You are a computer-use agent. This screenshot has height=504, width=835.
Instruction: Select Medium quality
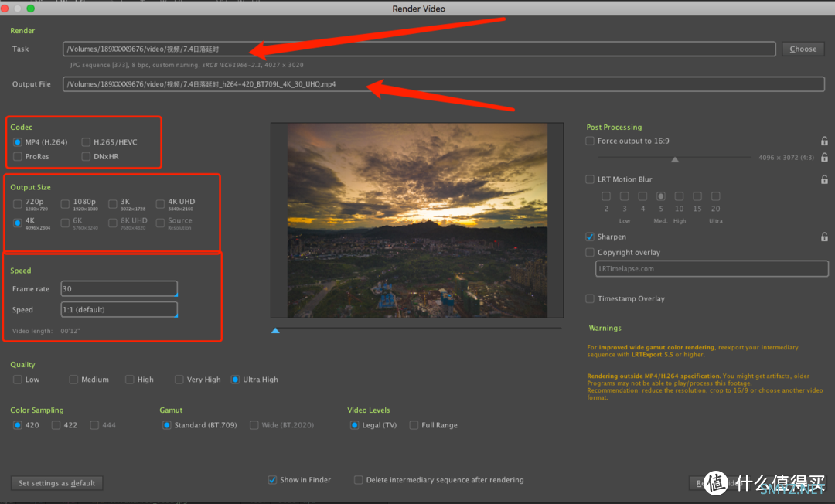pyautogui.click(x=73, y=380)
